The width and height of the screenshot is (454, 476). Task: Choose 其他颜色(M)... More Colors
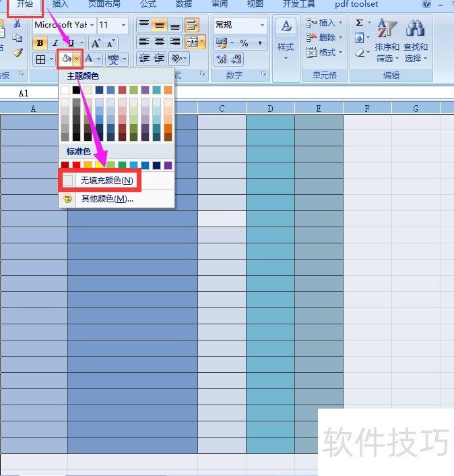coord(117,198)
